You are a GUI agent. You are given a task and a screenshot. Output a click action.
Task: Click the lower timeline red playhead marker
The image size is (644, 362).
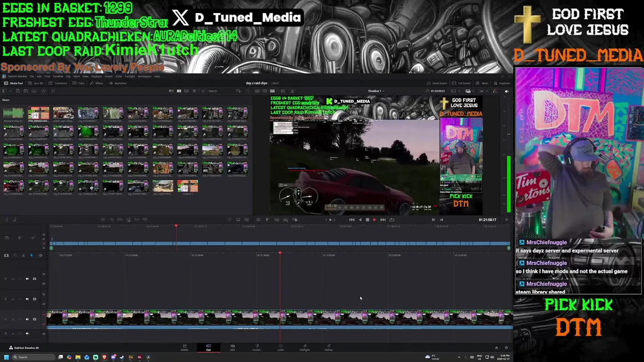pos(280,253)
